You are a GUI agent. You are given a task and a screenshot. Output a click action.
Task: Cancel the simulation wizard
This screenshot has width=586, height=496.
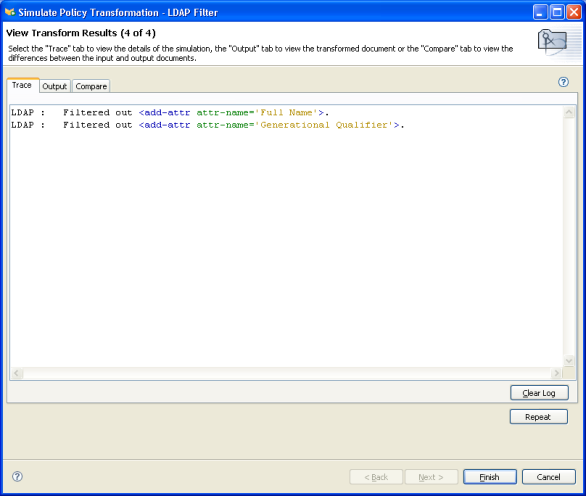(548, 477)
